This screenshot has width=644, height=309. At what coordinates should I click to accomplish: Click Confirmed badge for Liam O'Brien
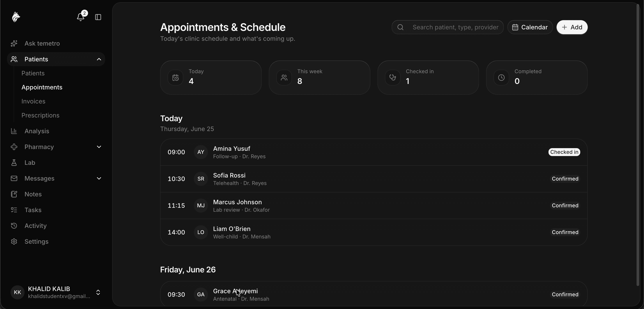click(565, 232)
